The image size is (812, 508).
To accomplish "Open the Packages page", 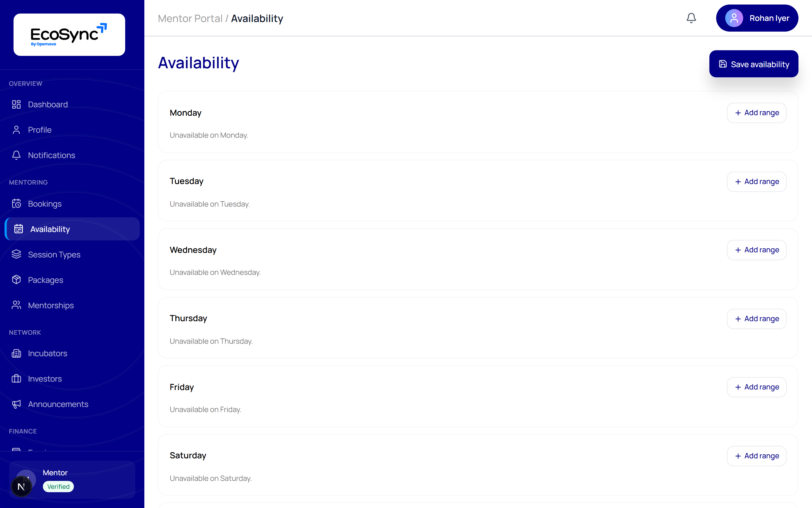I will pyautogui.click(x=72, y=280).
